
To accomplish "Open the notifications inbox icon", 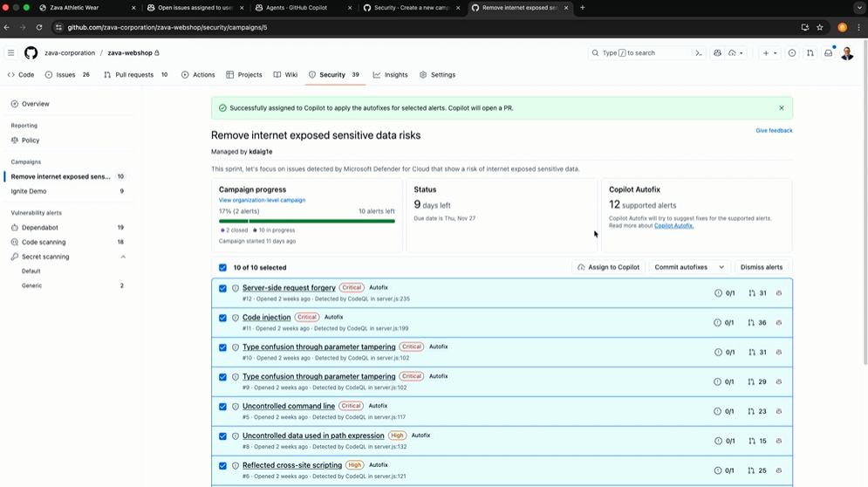I will click(x=828, y=53).
